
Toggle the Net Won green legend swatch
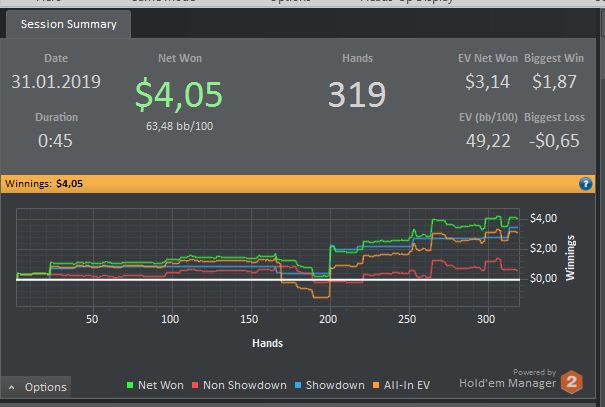pyautogui.click(x=130, y=385)
